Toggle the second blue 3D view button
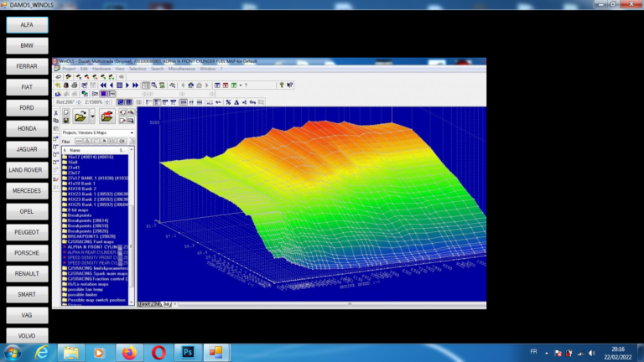This screenshot has width=644, height=362. [x=128, y=102]
